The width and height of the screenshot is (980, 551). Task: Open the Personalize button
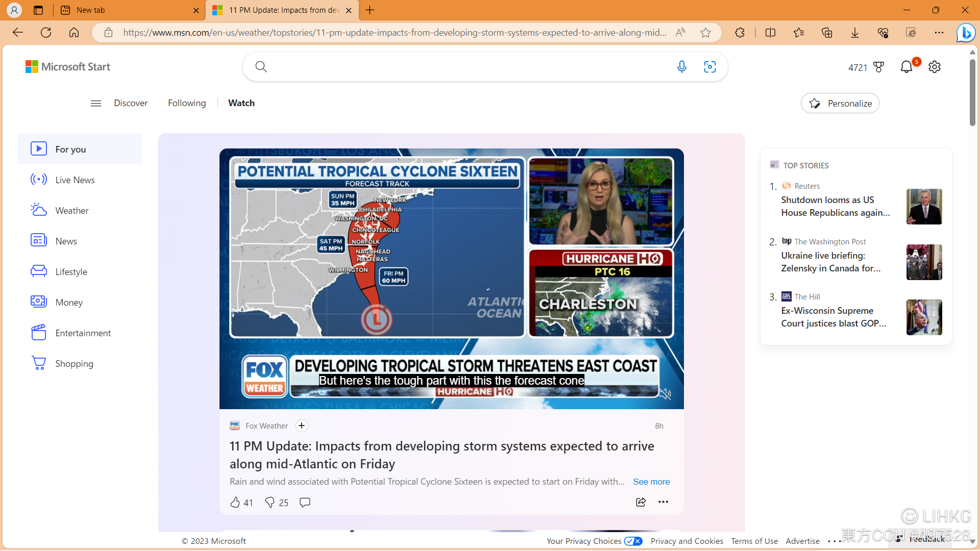point(840,104)
